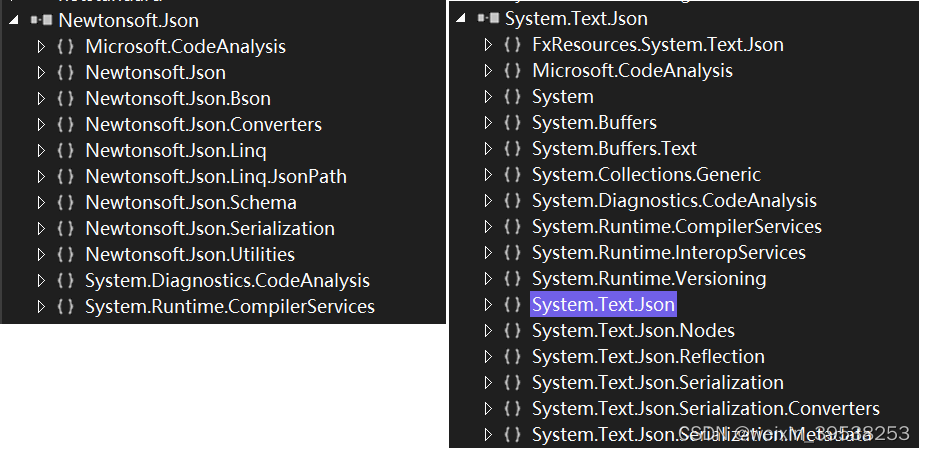The image size is (926, 453).
Task: Select System.Text.Json.Serialization namespace
Action: coord(658,383)
